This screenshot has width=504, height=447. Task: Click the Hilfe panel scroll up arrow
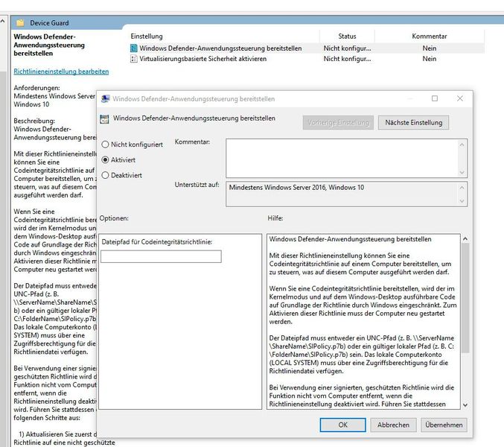[465, 239]
